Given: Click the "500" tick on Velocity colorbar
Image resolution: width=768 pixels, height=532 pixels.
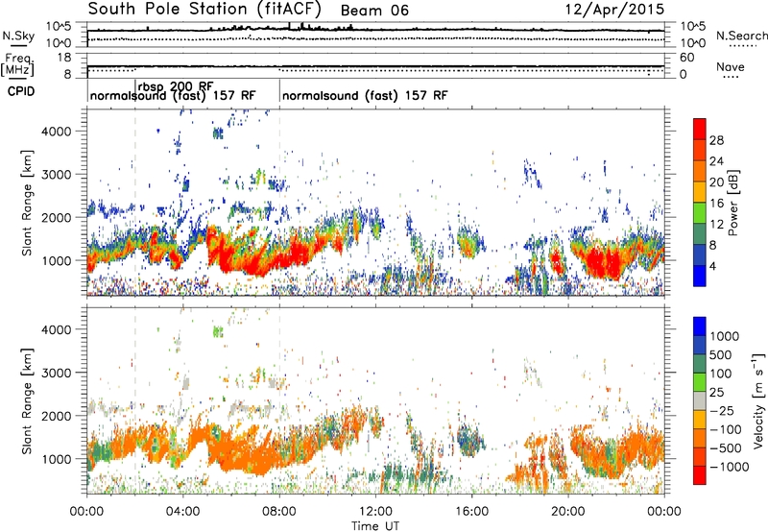Looking at the screenshot, I should pyautogui.click(x=721, y=354).
